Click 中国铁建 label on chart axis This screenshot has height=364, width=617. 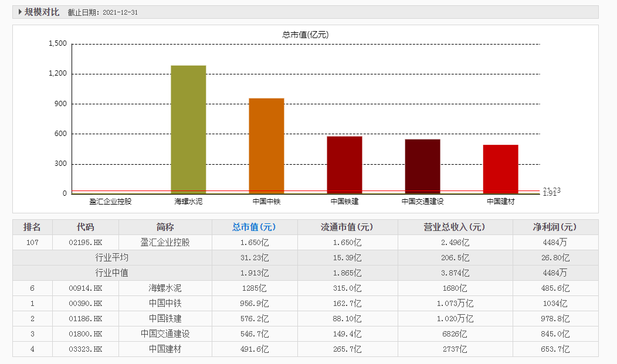tap(345, 201)
